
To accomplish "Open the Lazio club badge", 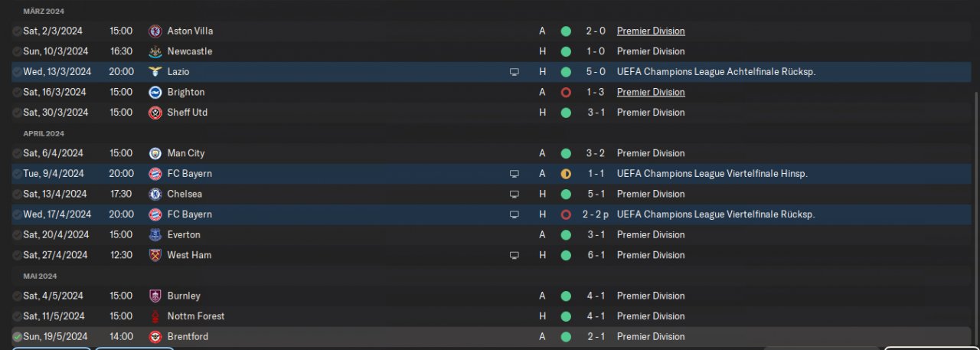I will pos(155,72).
